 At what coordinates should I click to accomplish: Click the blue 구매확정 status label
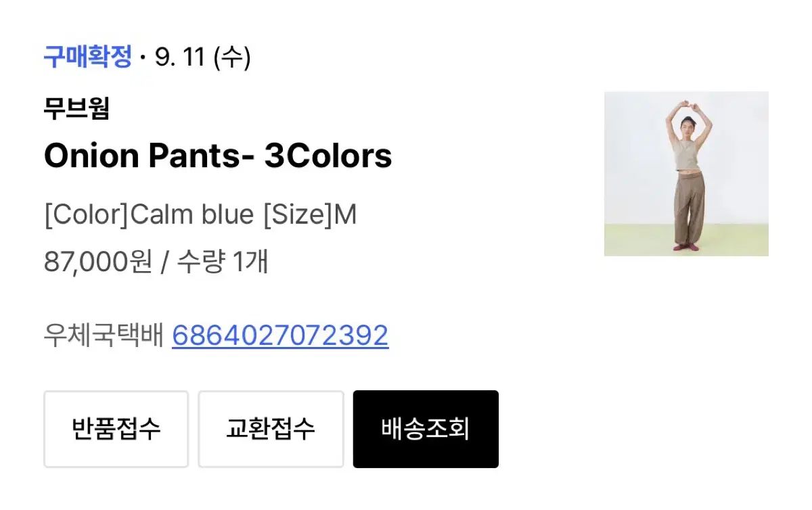[88, 57]
